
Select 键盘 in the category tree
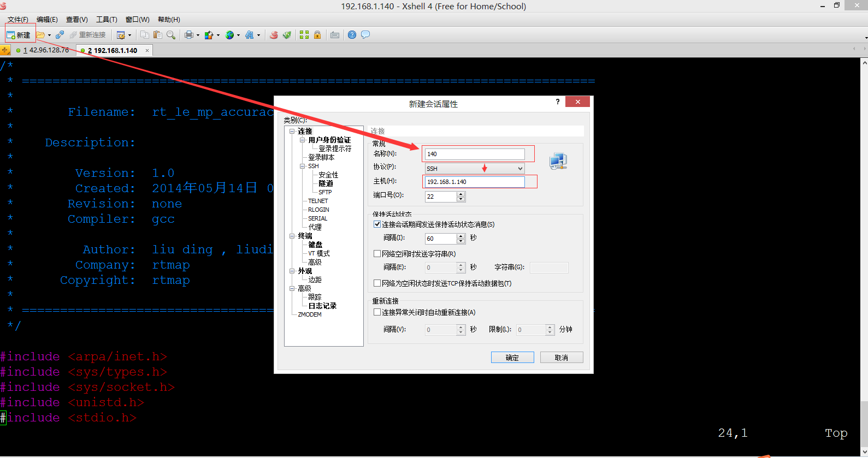[x=315, y=245]
